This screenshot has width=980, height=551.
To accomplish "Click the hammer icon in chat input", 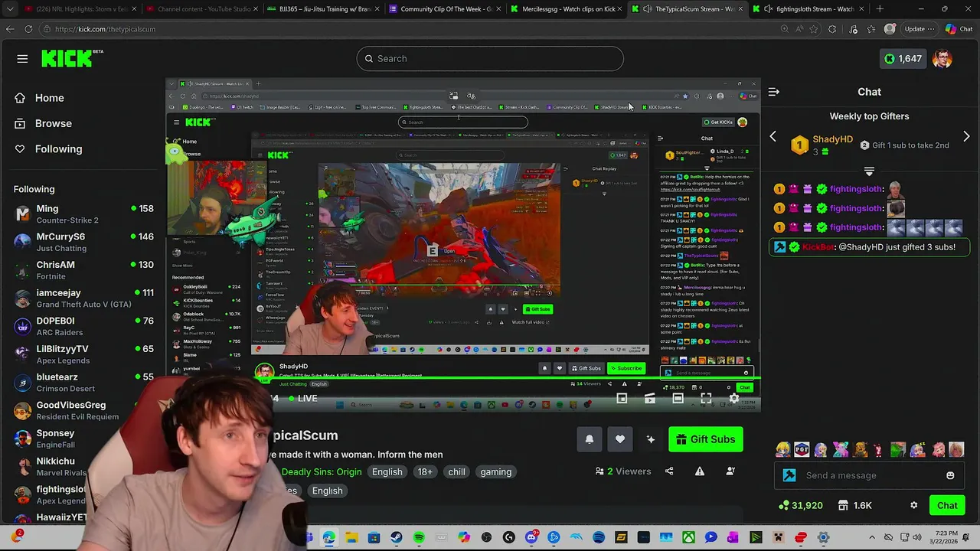I will (x=789, y=475).
